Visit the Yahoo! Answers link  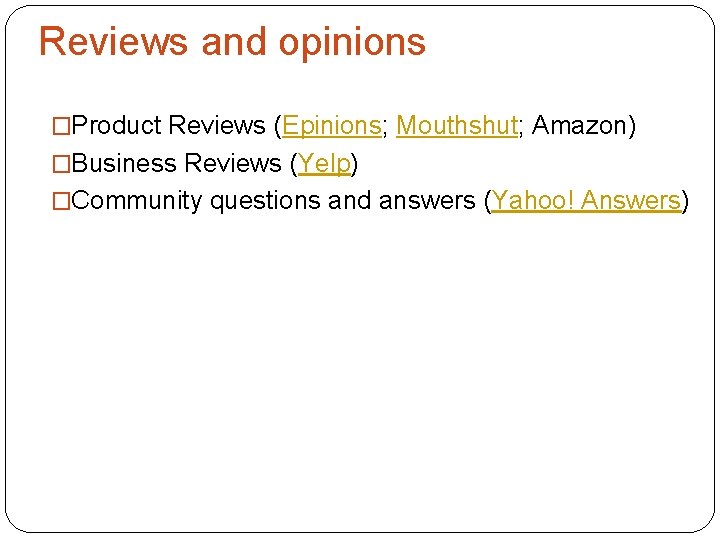coord(586,201)
